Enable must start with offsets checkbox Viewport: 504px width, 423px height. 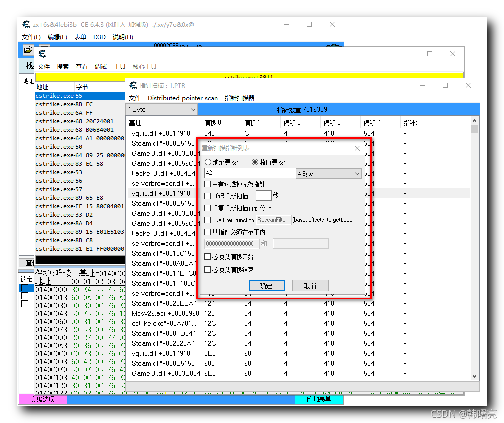208,256
